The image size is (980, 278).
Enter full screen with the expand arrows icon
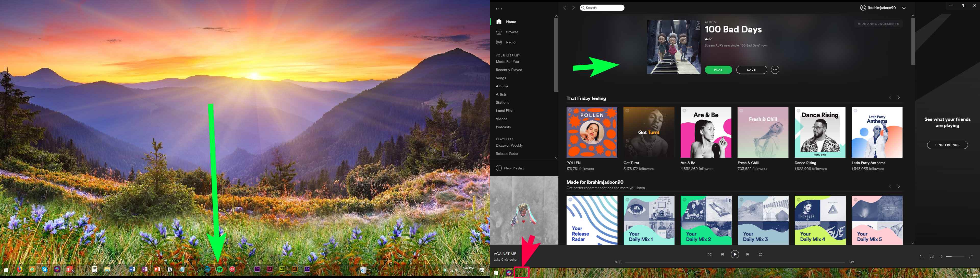970,257
